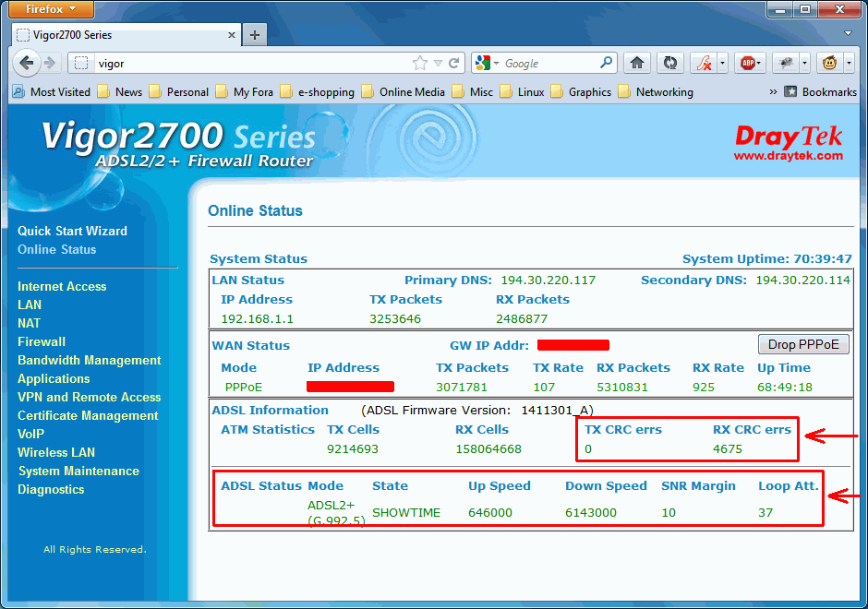Screen dimensions: 868x609
Task: Click the SHOWTIME state value
Action: point(406,513)
